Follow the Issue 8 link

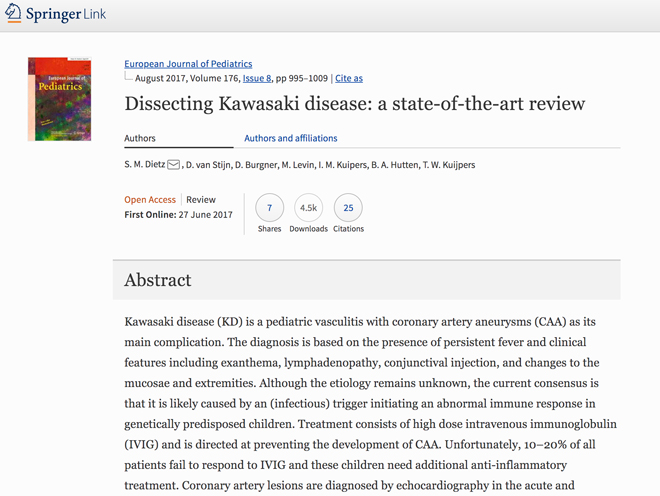point(257,78)
